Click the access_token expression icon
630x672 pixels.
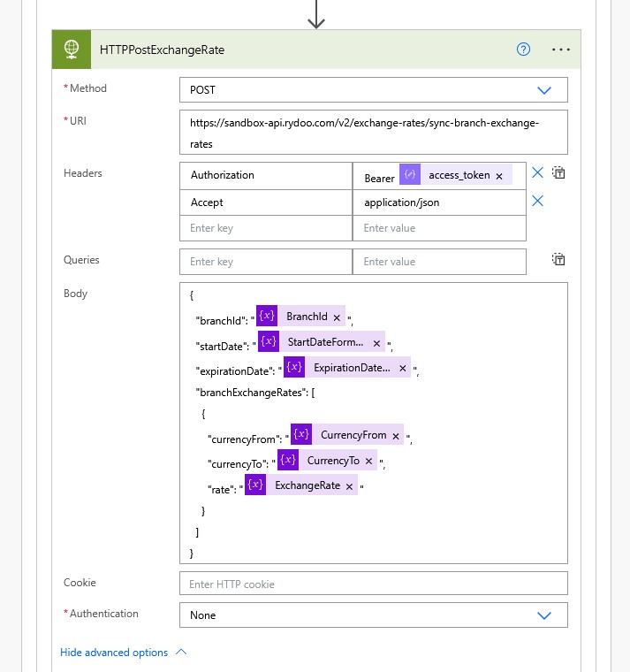click(x=410, y=174)
